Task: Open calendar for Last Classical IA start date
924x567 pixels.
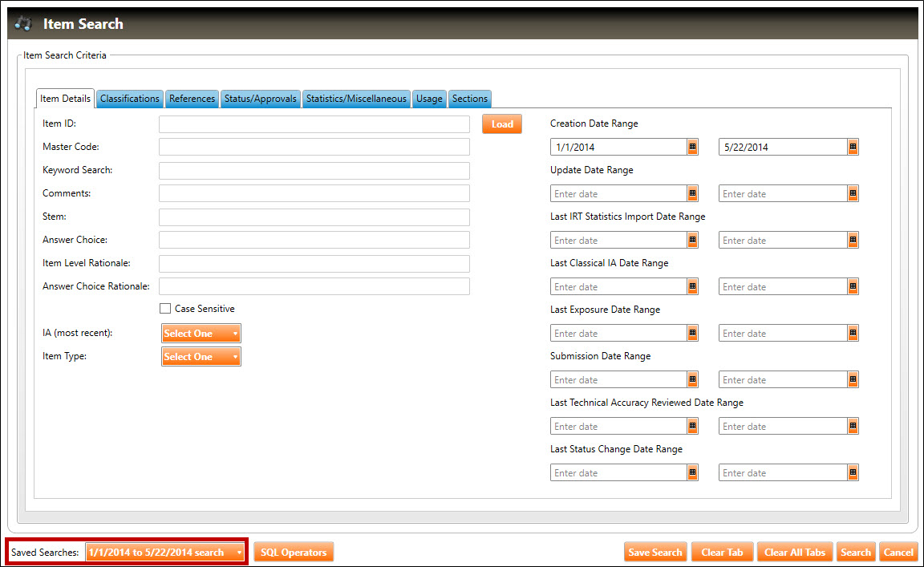Action: [x=692, y=286]
